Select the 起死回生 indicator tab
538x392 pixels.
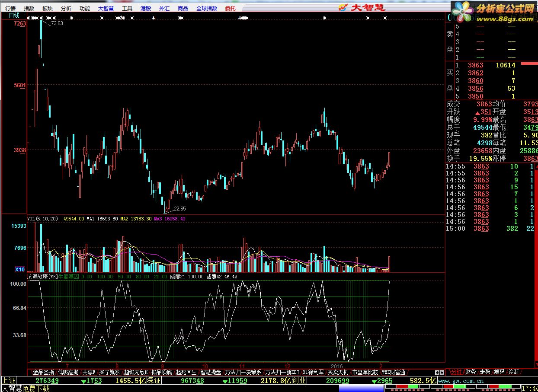click(186, 372)
